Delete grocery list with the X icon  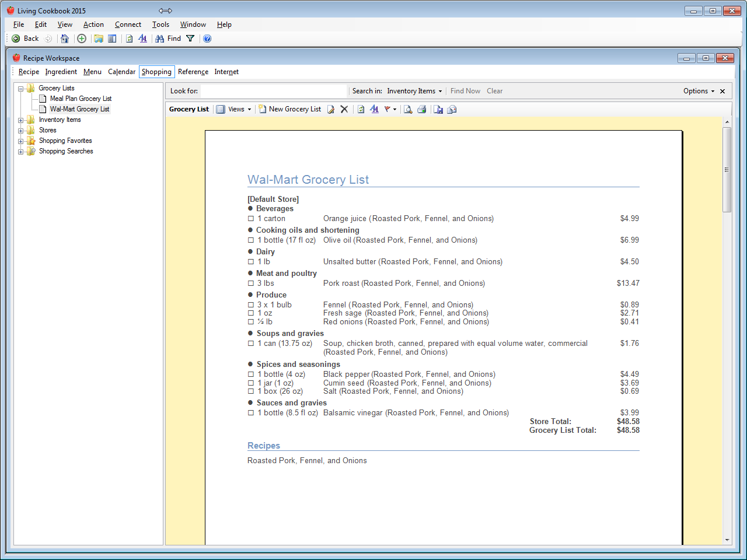point(344,109)
